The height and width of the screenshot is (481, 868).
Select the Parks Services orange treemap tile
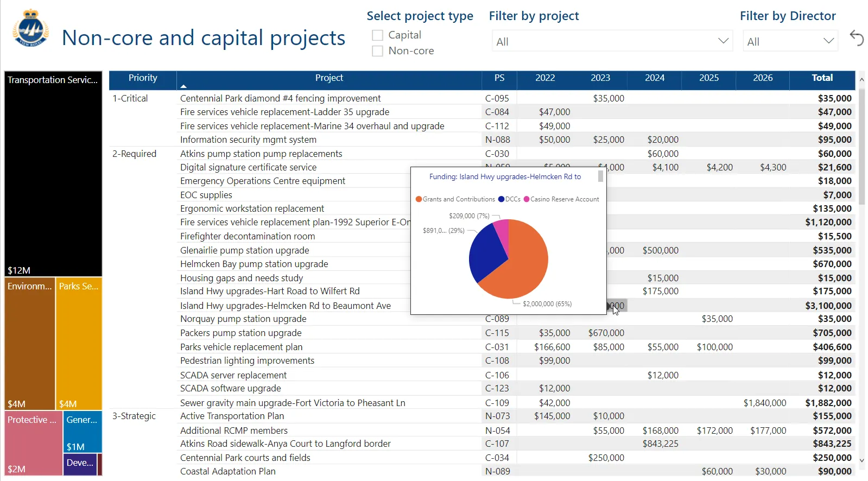point(79,344)
